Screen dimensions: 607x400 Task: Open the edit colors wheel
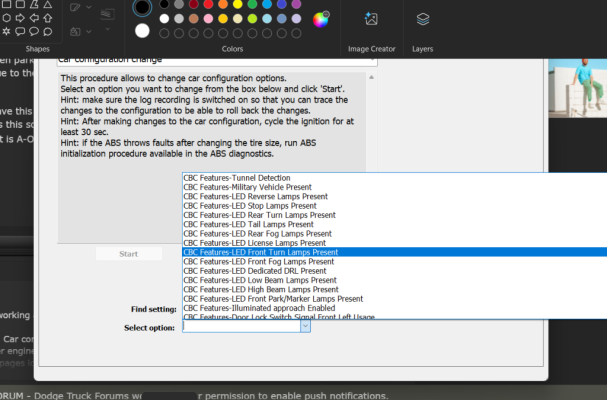[x=321, y=19]
